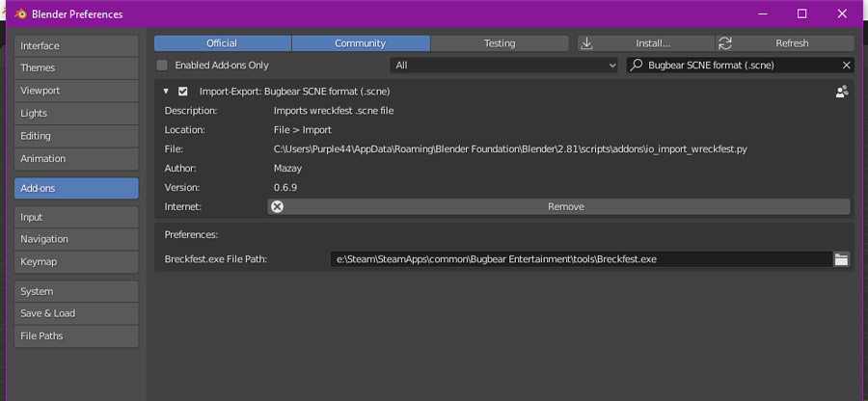Open the All category dropdown

503,66
